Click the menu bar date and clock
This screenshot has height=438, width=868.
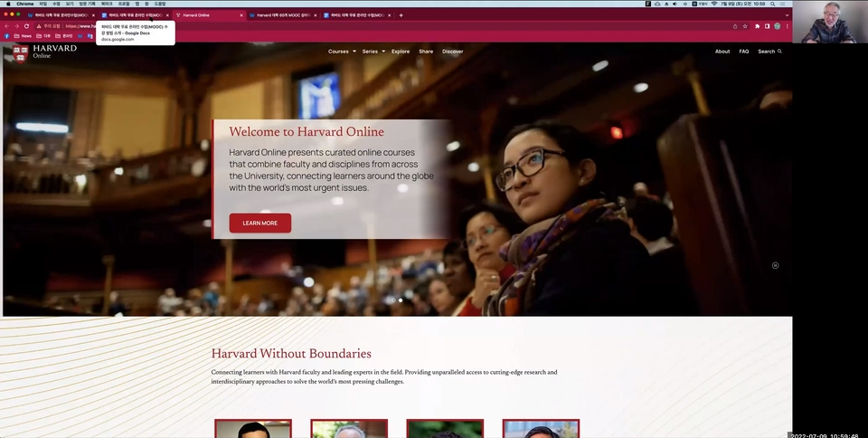(x=743, y=4)
